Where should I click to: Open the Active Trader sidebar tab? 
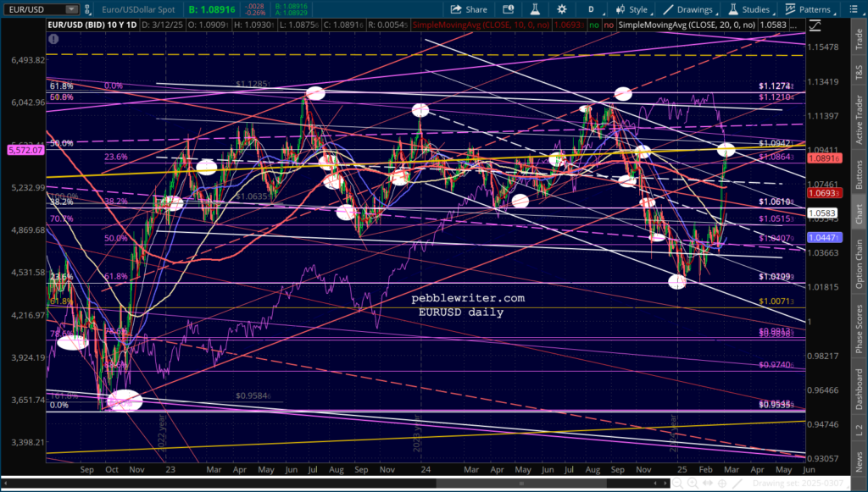(860, 120)
